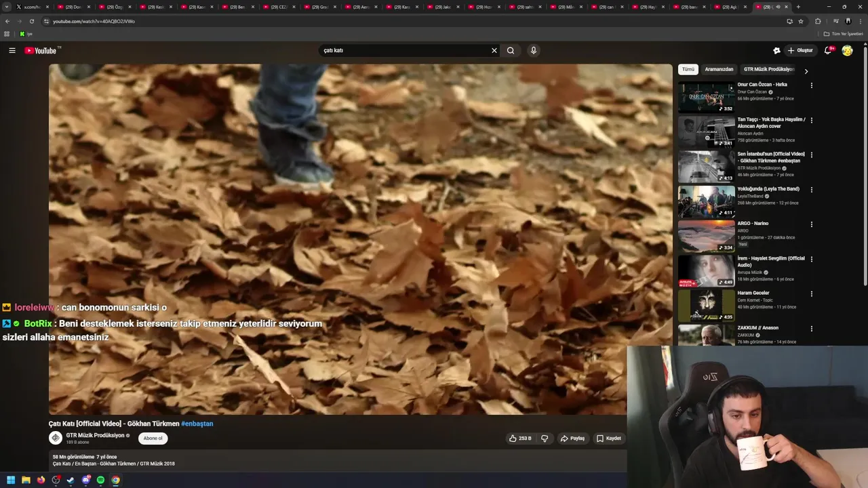Screen dimensions: 868x488
Task: Open more options for ZAKKUM // Anason
Action: pos(811,328)
